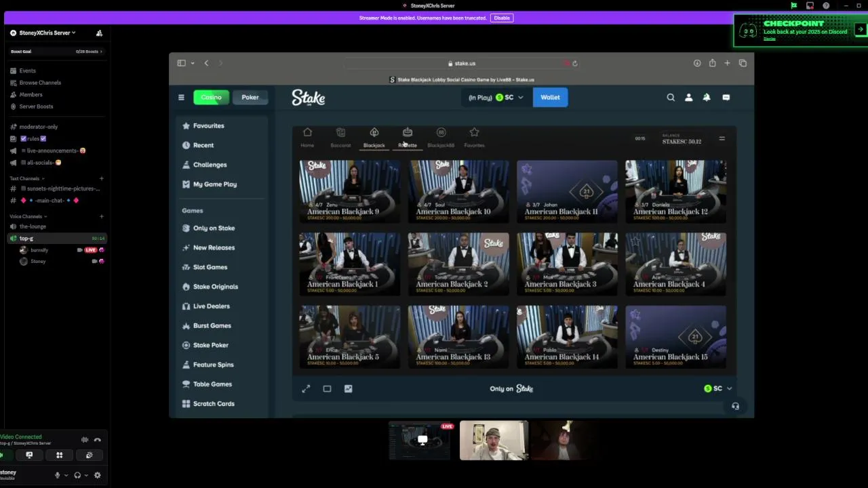Switch to Casino mode

tap(211, 98)
